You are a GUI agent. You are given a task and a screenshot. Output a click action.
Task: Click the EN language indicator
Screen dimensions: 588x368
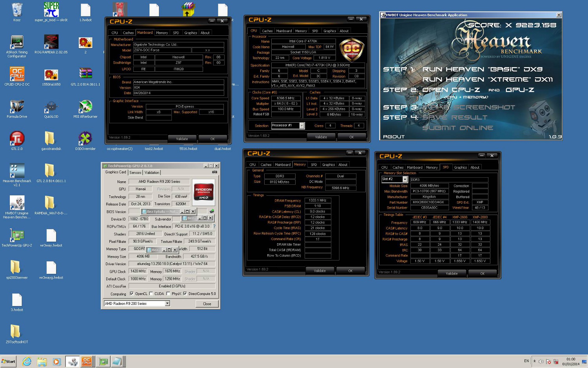click(x=526, y=361)
